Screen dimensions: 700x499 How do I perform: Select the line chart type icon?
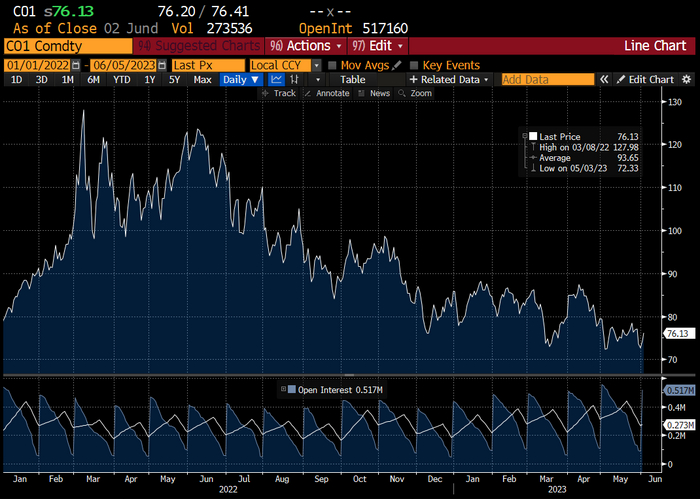point(276,79)
